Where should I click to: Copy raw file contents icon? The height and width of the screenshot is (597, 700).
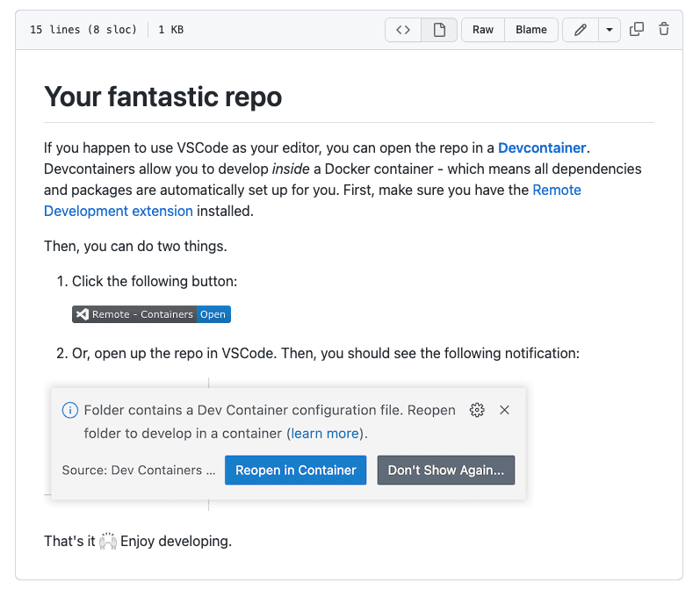[x=637, y=30]
